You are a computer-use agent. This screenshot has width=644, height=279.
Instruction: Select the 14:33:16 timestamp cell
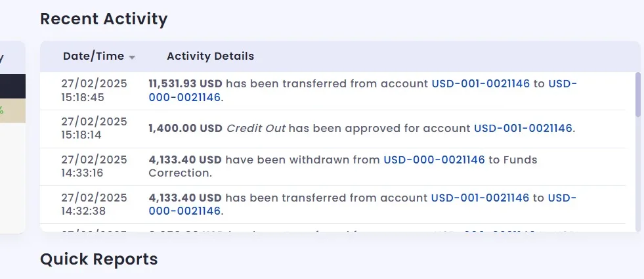tap(94, 166)
